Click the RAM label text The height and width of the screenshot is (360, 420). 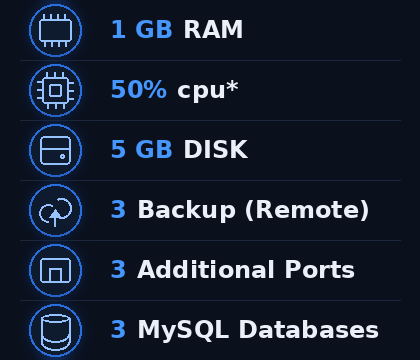[x=213, y=30]
